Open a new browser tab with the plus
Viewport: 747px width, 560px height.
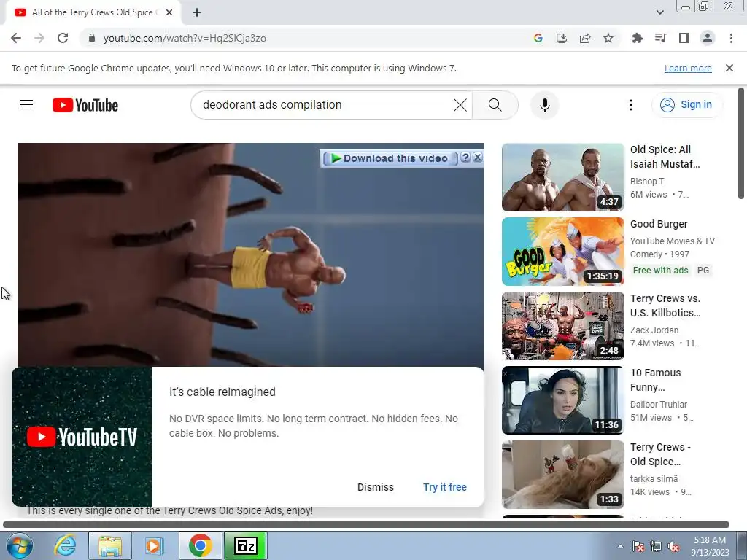197,12
